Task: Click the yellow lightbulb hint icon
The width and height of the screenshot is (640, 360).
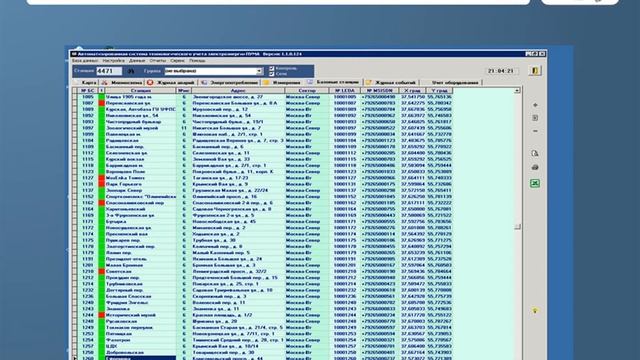Action: point(535,311)
